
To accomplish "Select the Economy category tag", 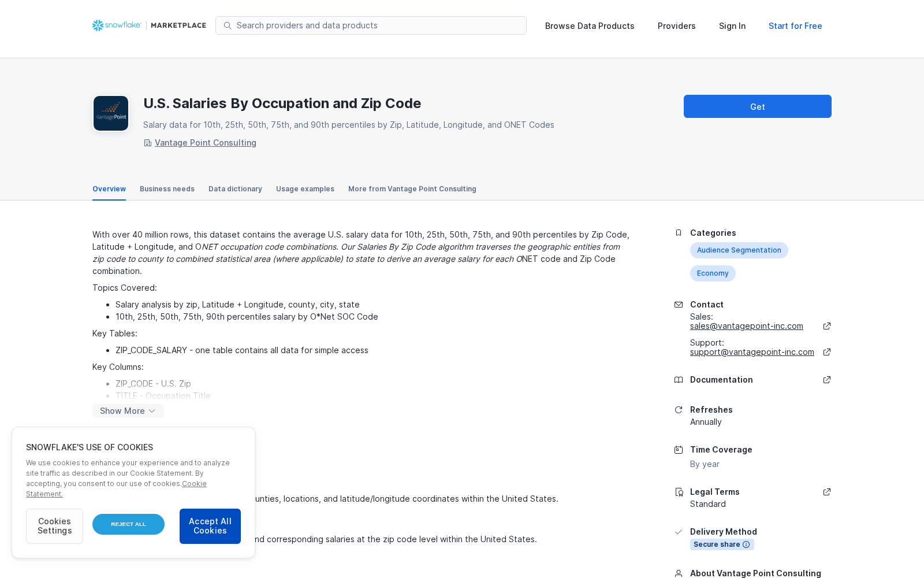I will [x=713, y=273].
